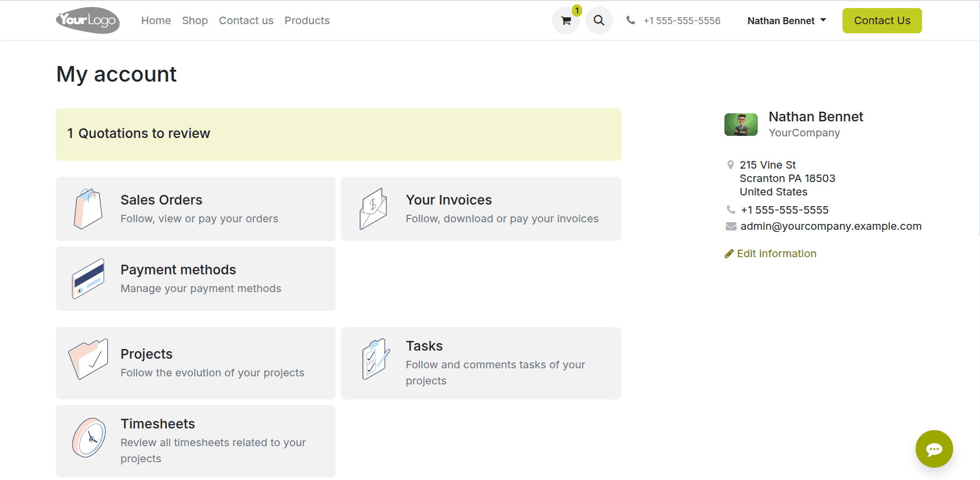Select Contact us in navigation bar

[x=246, y=21]
